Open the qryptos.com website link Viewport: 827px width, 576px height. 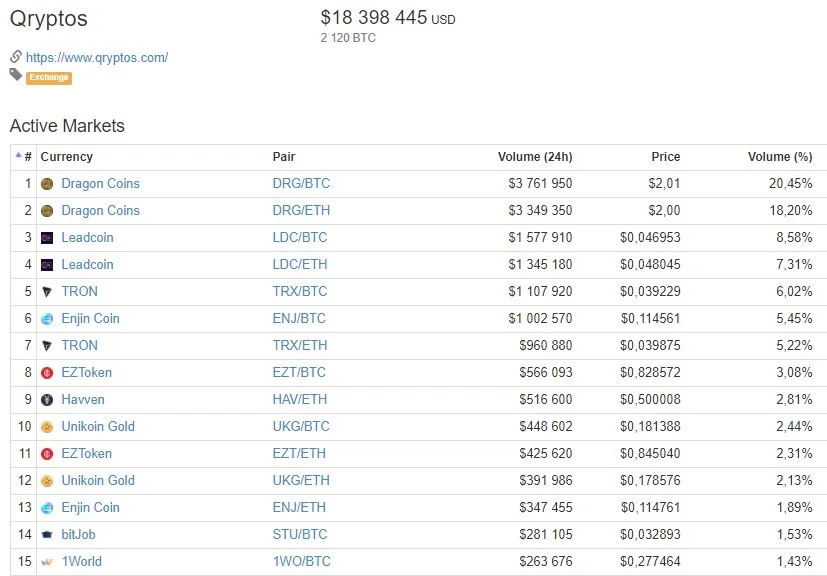[x=97, y=57]
